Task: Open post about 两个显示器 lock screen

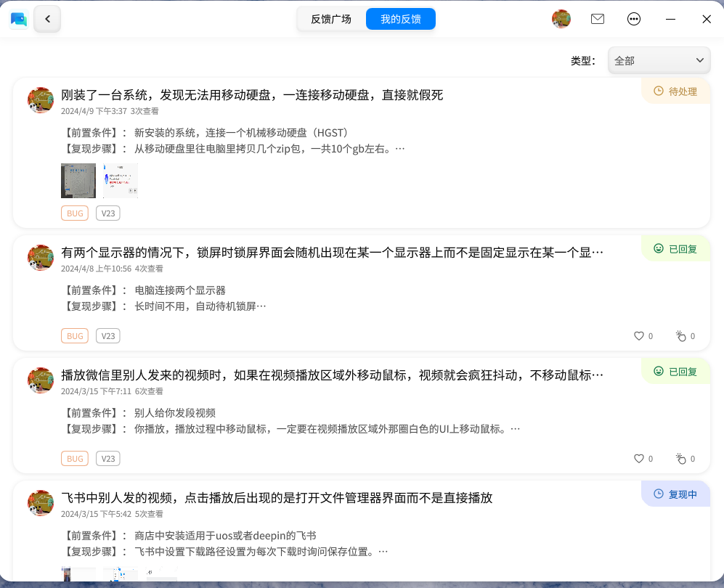Action: click(x=332, y=253)
